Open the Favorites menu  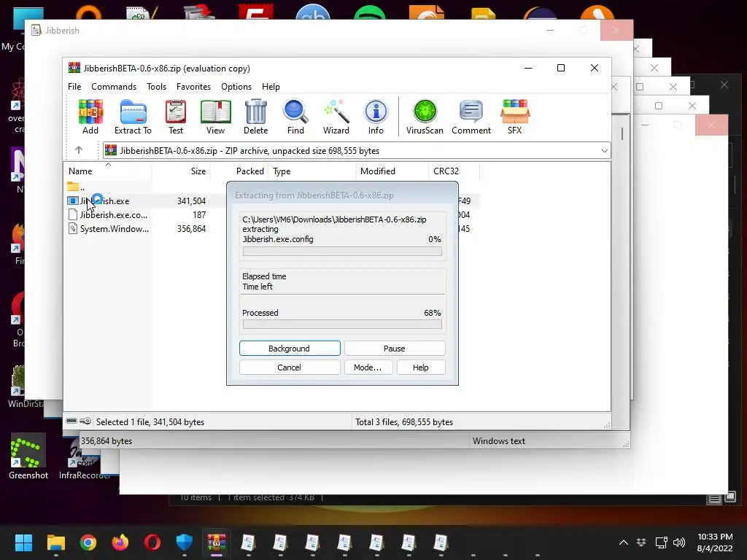click(x=193, y=87)
